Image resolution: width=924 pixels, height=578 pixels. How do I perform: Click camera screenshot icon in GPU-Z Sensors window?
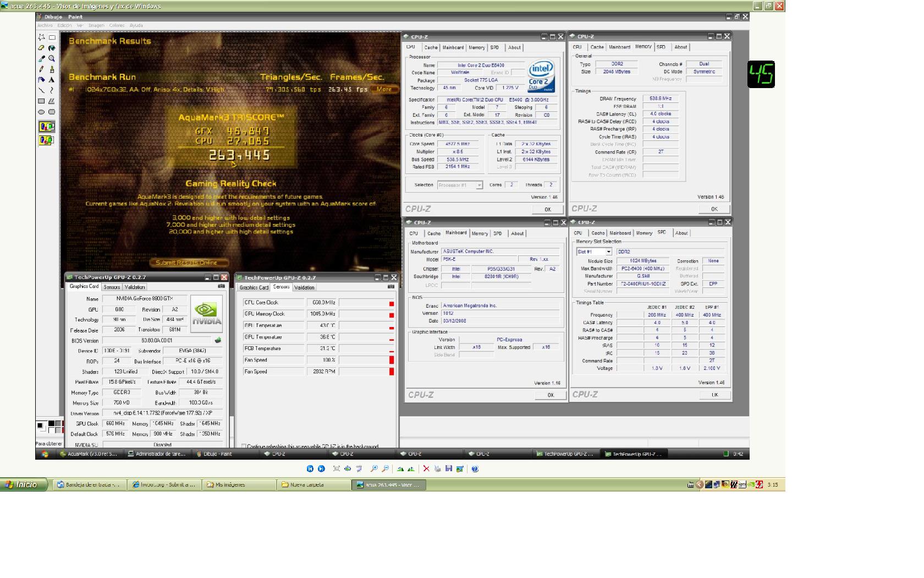click(x=391, y=287)
